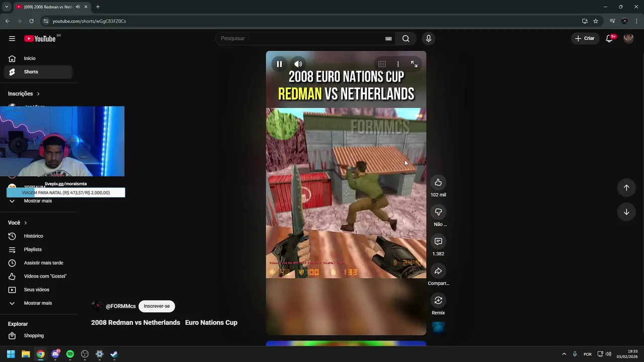The width and height of the screenshot is (644, 362).
Task: Open the tray volume speaker control
Action: tap(608, 354)
